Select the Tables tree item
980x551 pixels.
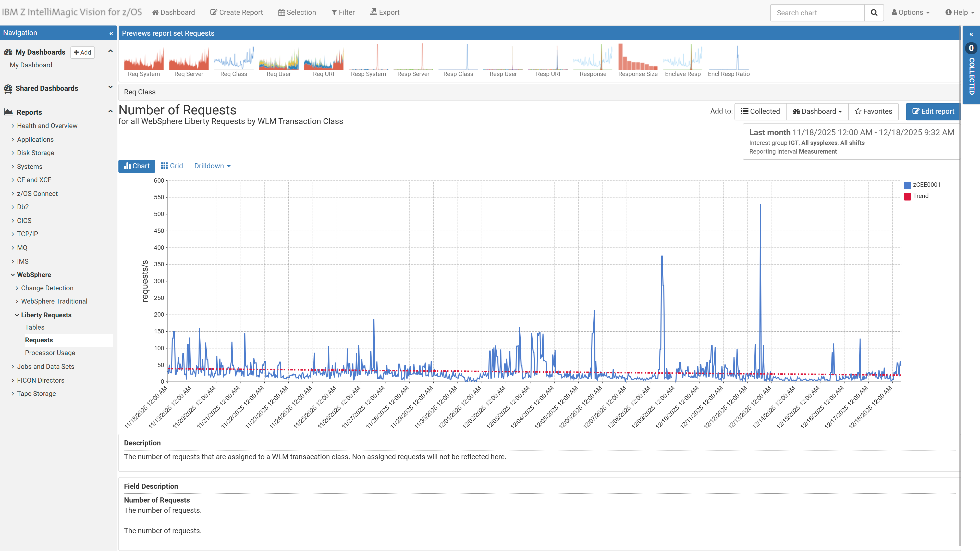pyautogui.click(x=35, y=327)
